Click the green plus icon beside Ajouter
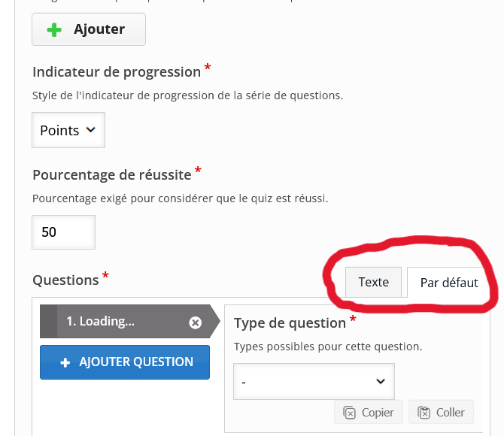The height and width of the screenshot is (436, 504). point(54,29)
